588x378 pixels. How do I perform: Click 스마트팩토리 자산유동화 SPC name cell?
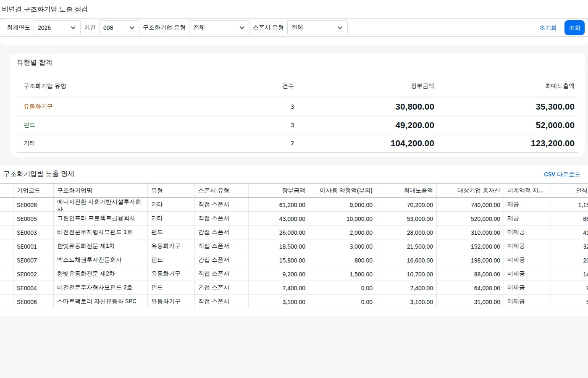[100, 302]
